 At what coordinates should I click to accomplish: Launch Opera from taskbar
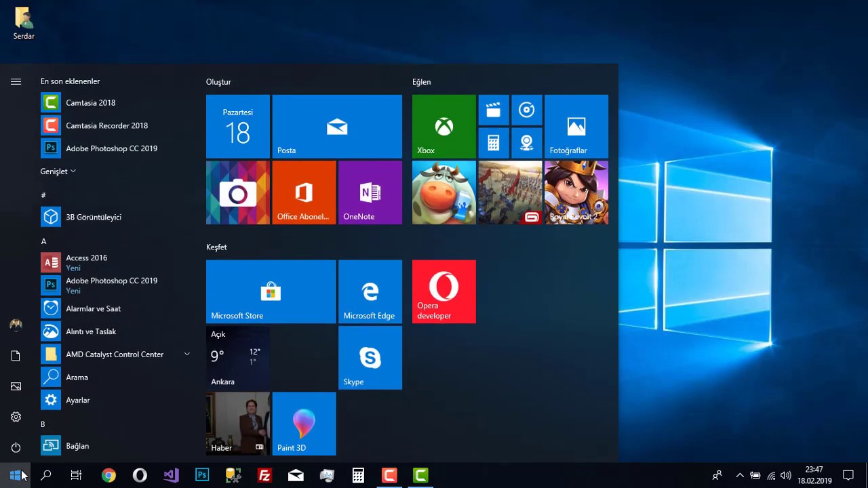140,475
